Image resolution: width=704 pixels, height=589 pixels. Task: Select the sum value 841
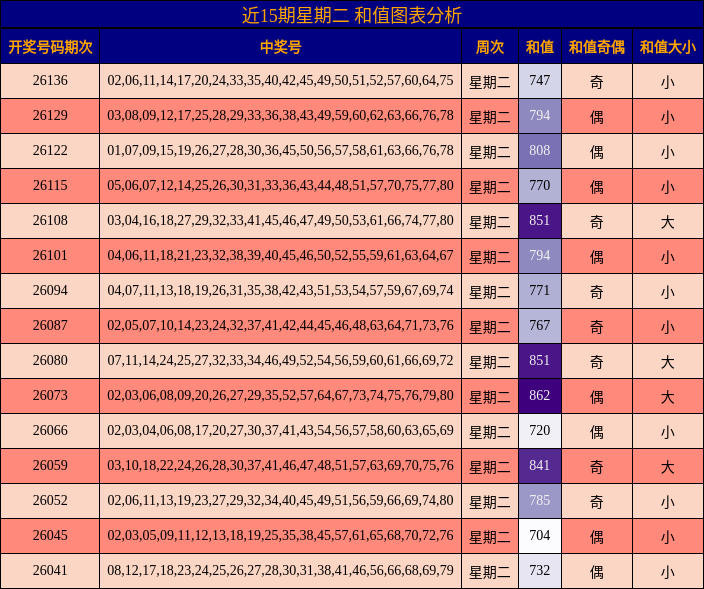tap(540, 466)
